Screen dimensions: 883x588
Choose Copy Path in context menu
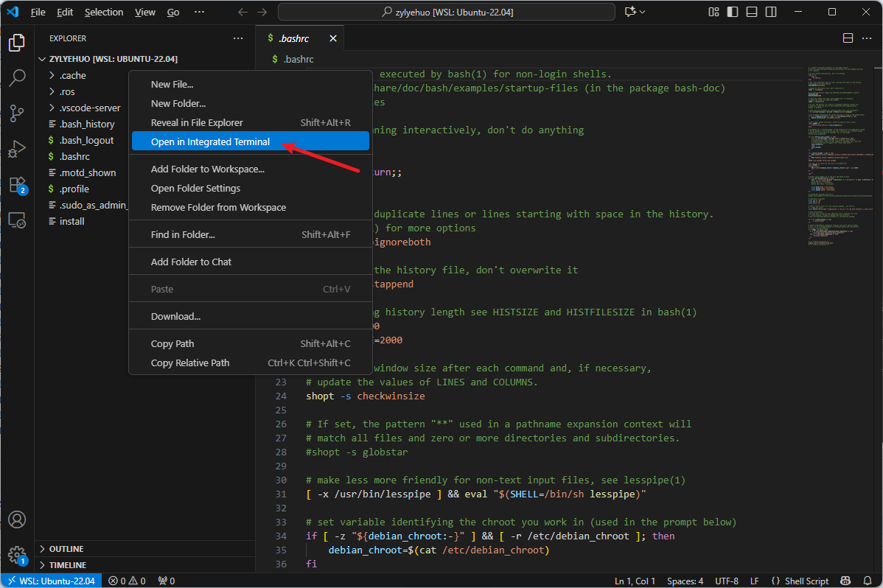pyautogui.click(x=251, y=343)
